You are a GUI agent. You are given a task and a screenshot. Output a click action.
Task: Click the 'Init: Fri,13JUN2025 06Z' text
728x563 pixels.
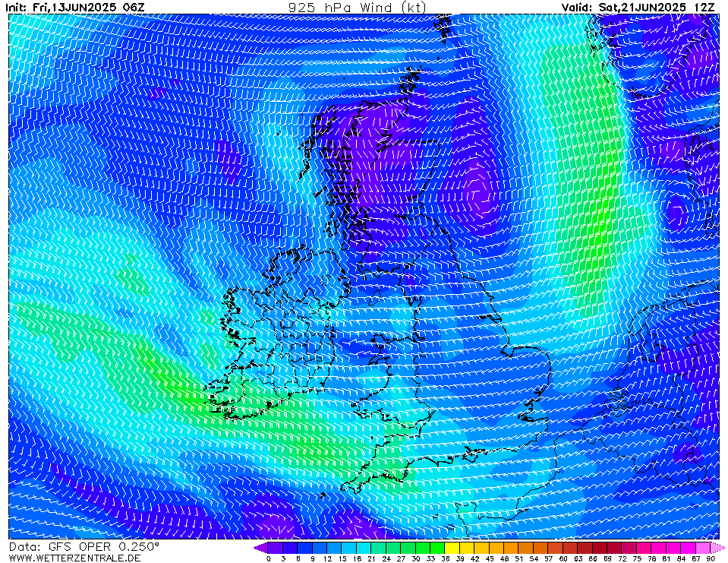(75, 8)
